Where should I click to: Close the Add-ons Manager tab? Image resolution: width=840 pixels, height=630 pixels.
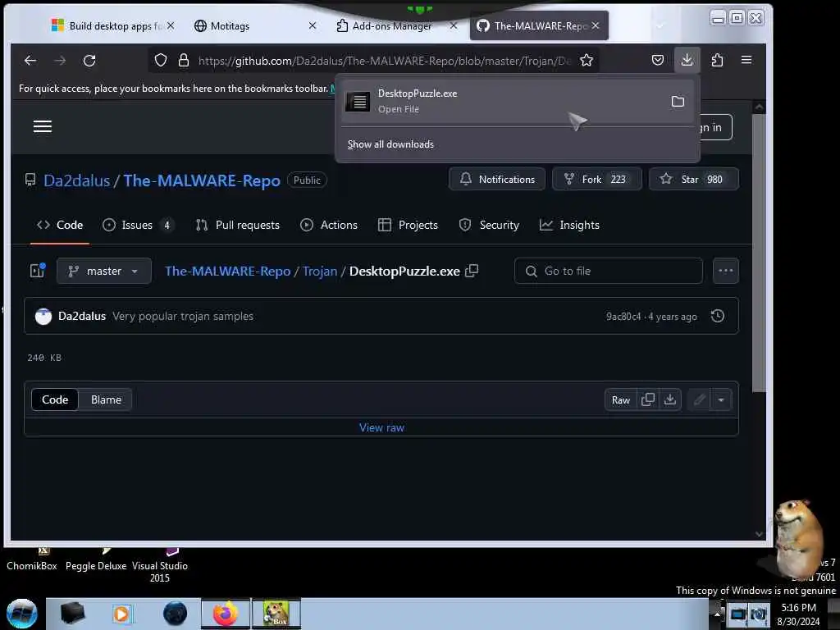pyautogui.click(x=453, y=25)
